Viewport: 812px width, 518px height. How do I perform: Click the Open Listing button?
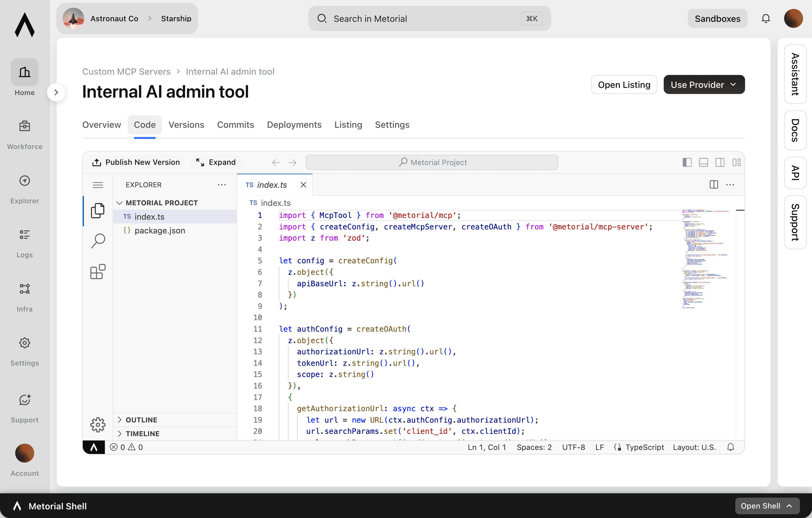coord(624,85)
